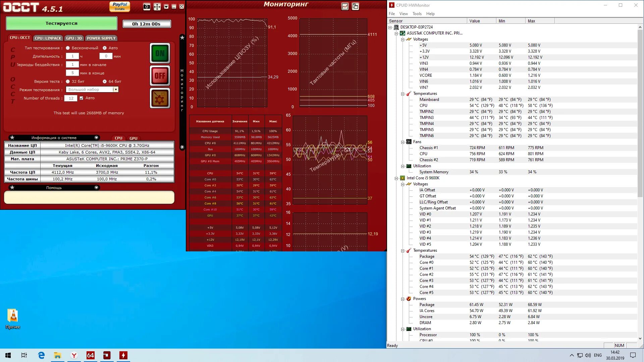
Task: Select the move arrows icon in OCCT titlebar
Action: click(x=157, y=6)
